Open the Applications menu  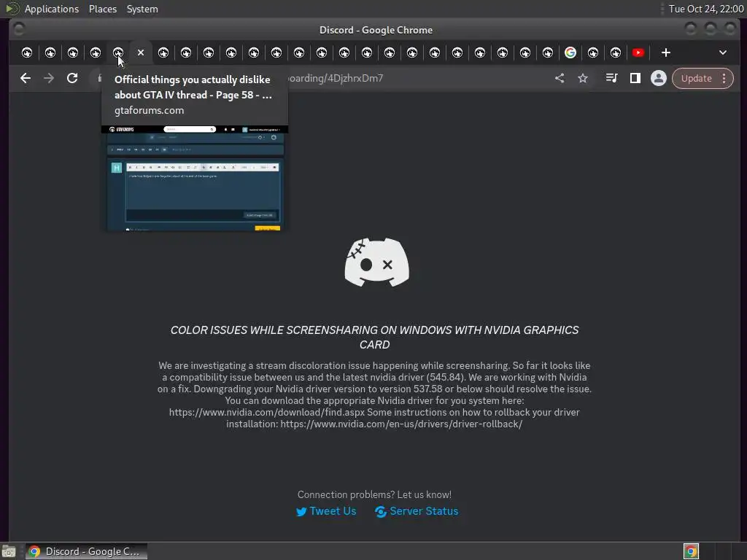pyautogui.click(x=52, y=9)
